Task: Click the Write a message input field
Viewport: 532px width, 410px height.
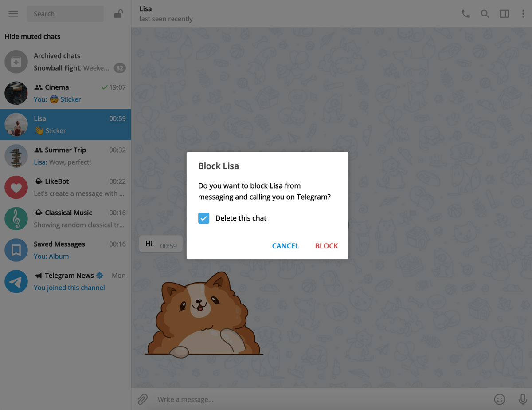Action: 321,399
